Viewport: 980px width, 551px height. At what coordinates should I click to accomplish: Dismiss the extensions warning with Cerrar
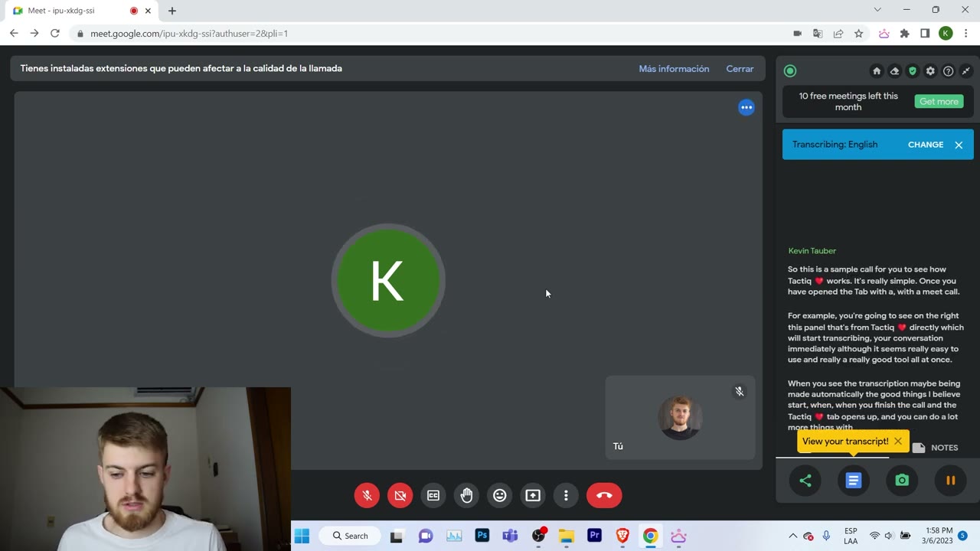click(740, 69)
